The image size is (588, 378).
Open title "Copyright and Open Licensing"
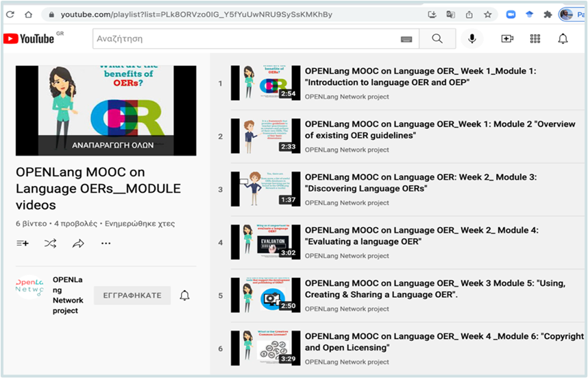click(x=444, y=342)
